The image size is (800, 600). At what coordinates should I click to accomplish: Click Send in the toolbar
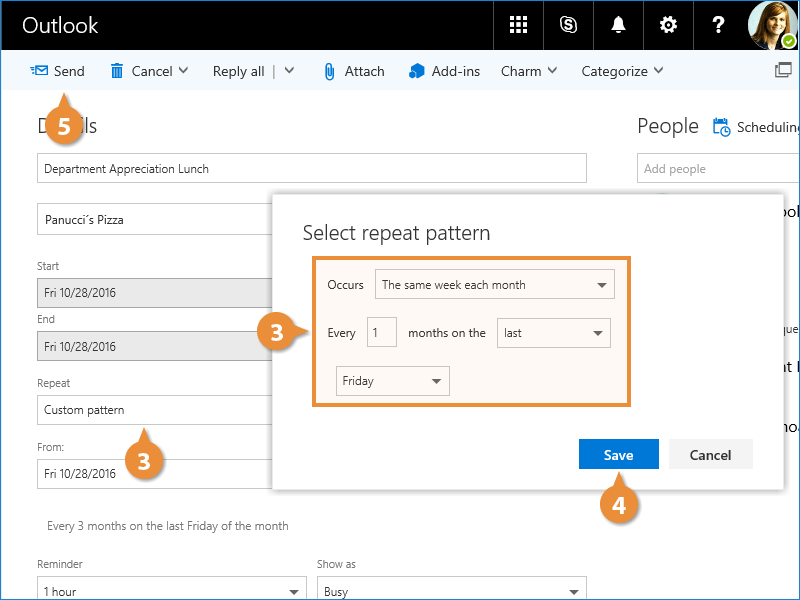[58, 71]
